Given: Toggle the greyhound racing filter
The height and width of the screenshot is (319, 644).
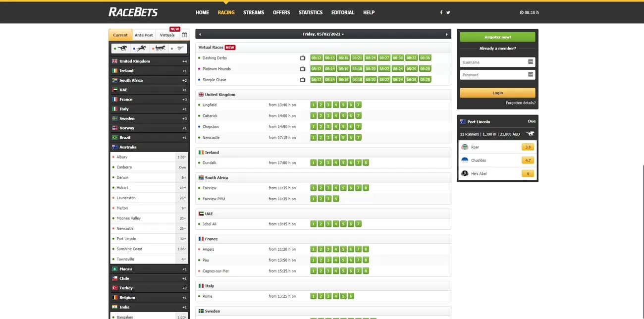Looking at the screenshot, I should (178, 49).
